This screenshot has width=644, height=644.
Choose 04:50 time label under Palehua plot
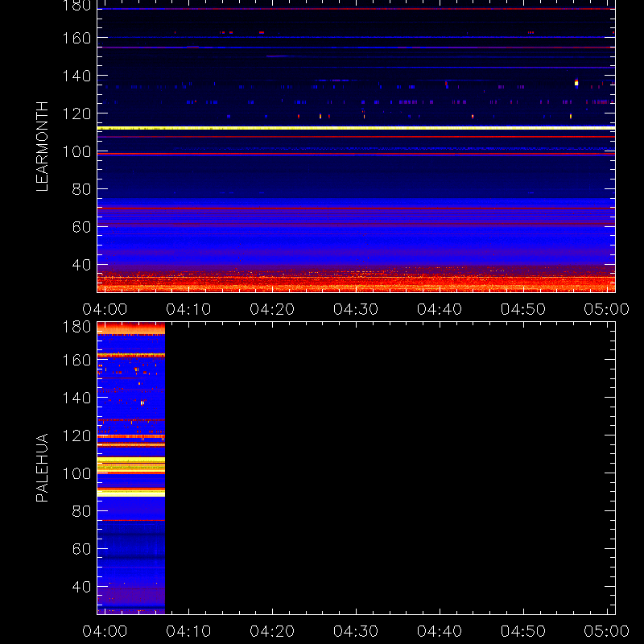pos(523,631)
